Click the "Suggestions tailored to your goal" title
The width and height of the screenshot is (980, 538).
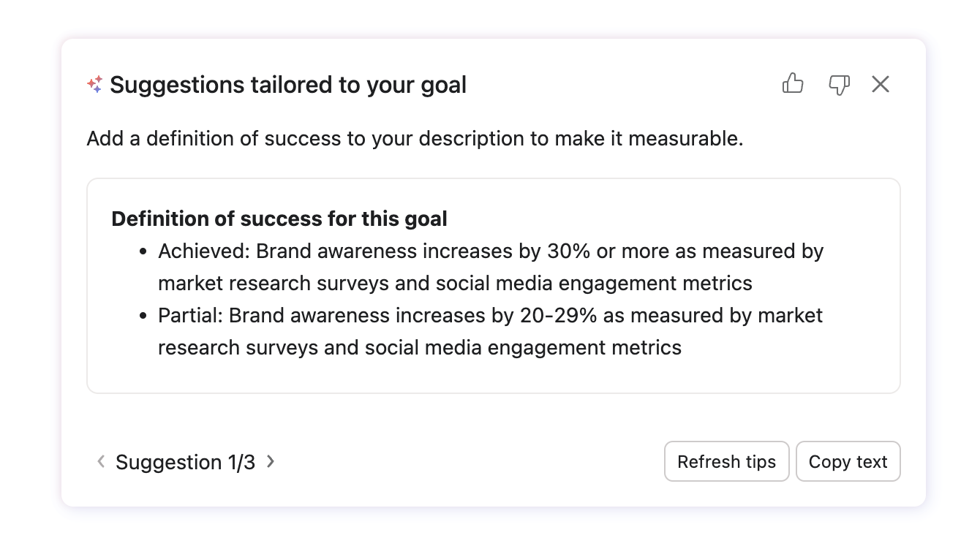(x=288, y=85)
